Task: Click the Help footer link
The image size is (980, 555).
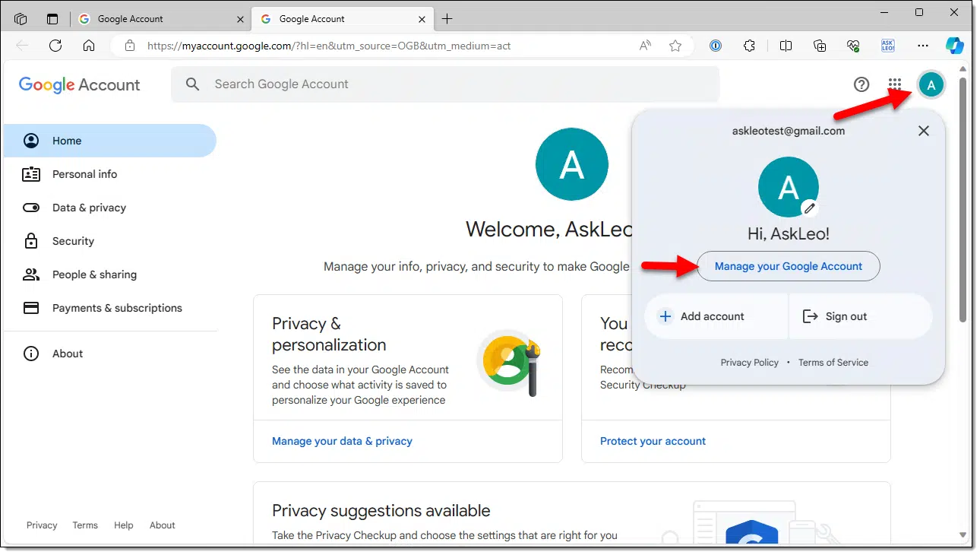Action: point(124,525)
